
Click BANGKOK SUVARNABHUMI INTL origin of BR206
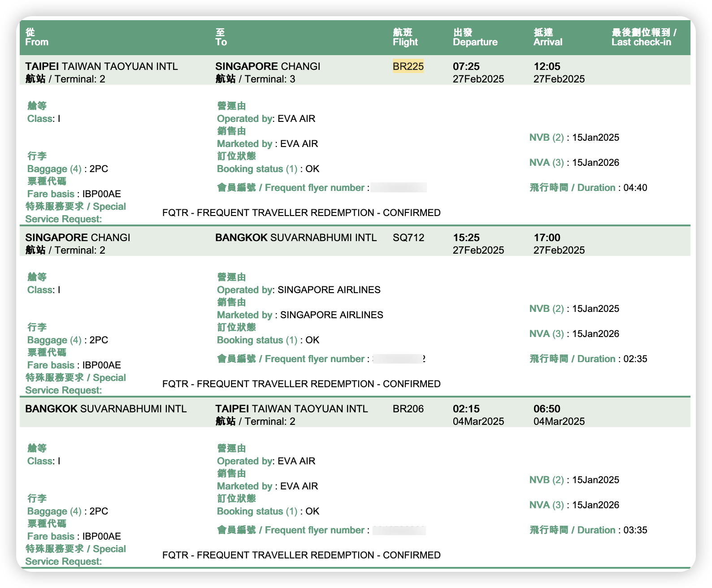[106, 409]
